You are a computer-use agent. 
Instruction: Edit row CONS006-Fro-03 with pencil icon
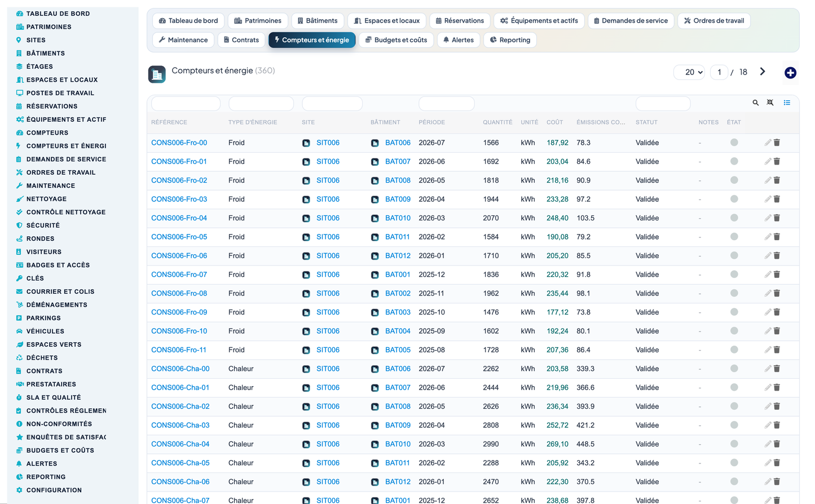pos(768,199)
